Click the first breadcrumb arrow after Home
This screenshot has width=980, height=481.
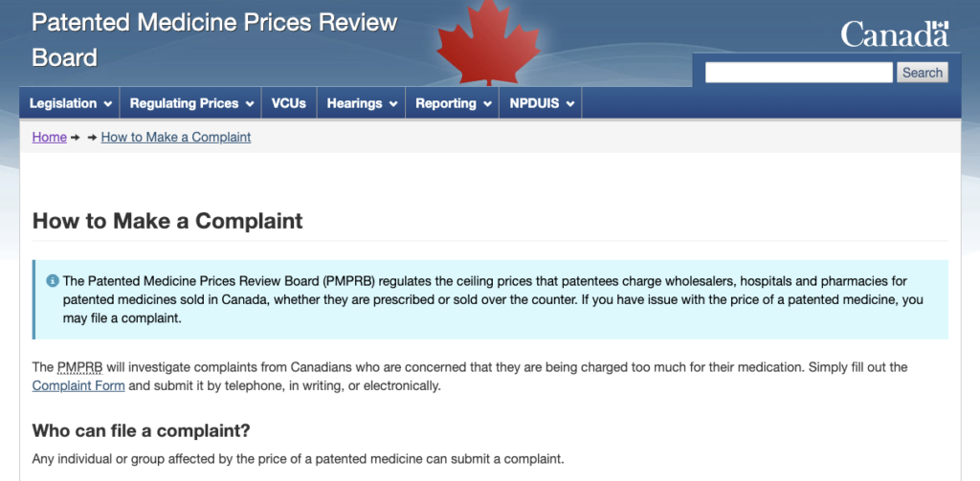coord(76,138)
